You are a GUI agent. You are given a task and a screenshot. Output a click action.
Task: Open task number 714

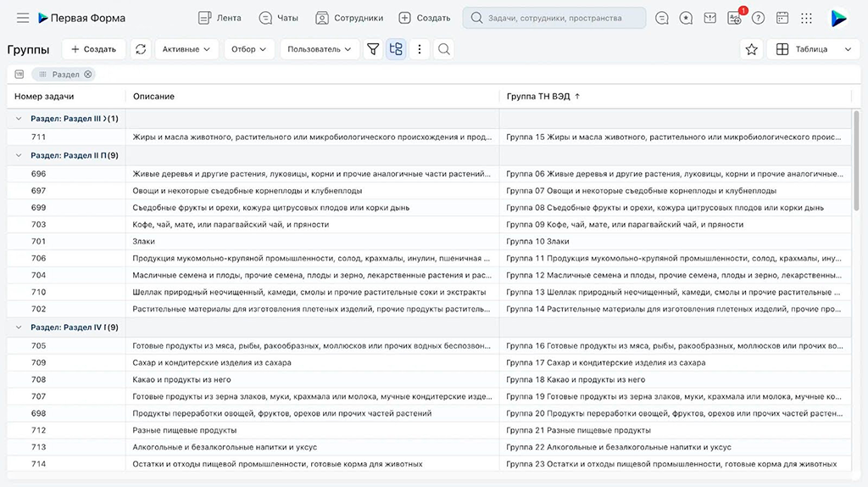point(39,464)
